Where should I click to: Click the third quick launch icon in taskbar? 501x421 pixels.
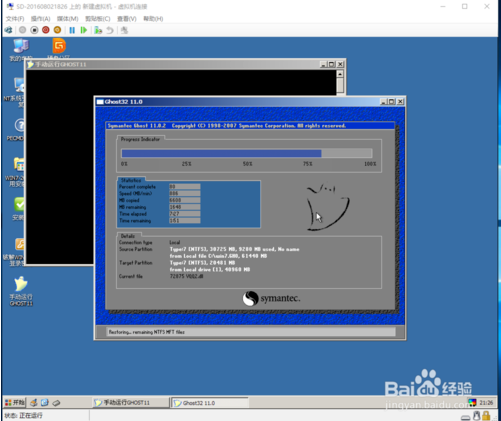pyautogui.click(x=56, y=403)
